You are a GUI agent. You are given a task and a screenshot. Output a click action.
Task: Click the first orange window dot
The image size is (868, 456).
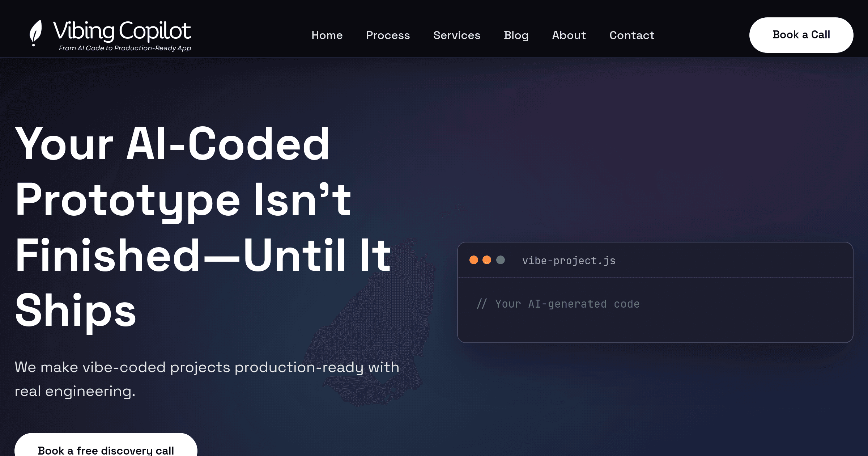(474, 260)
